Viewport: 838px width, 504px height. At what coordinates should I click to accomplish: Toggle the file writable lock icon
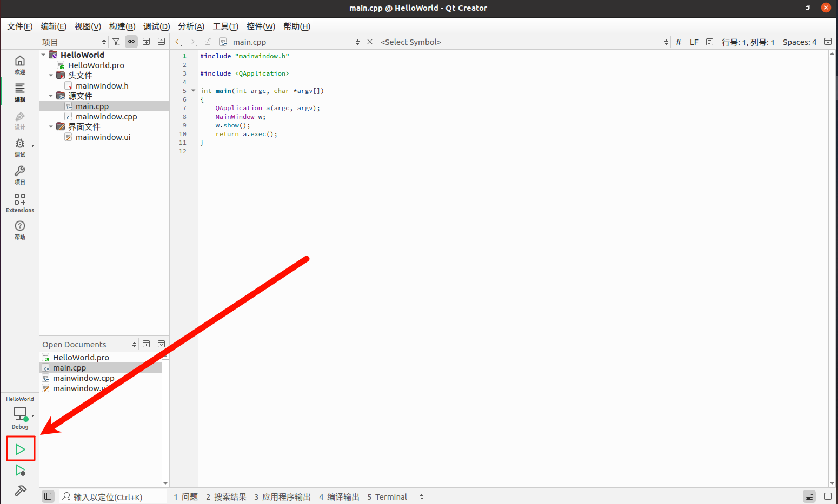pyautogui.click(x=208, y=42)
